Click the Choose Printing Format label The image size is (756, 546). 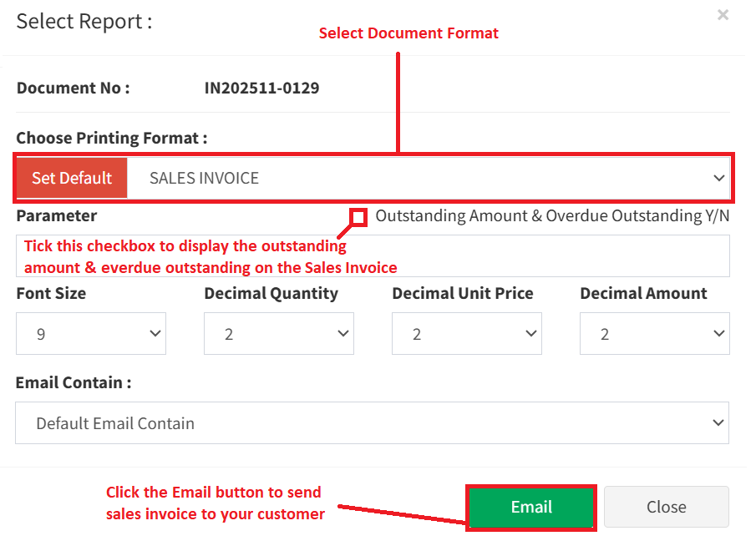112,138
